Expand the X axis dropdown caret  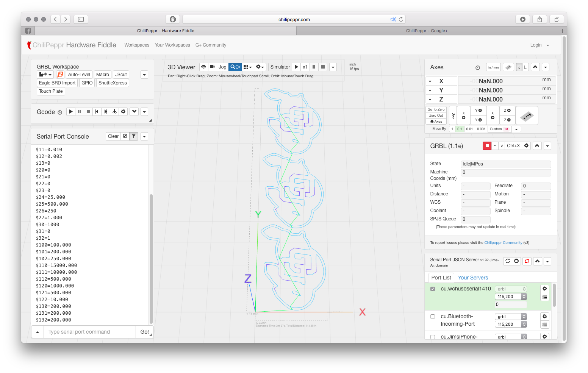tap(430, 81)
